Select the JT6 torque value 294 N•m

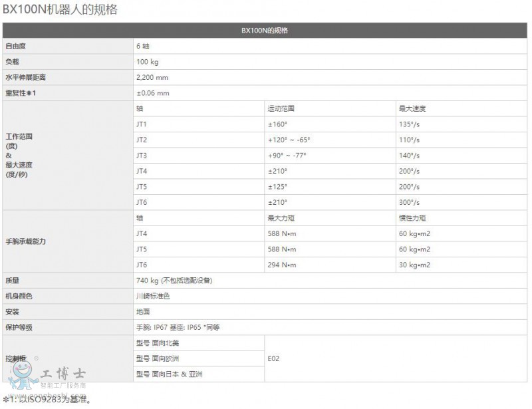point(282,265)
